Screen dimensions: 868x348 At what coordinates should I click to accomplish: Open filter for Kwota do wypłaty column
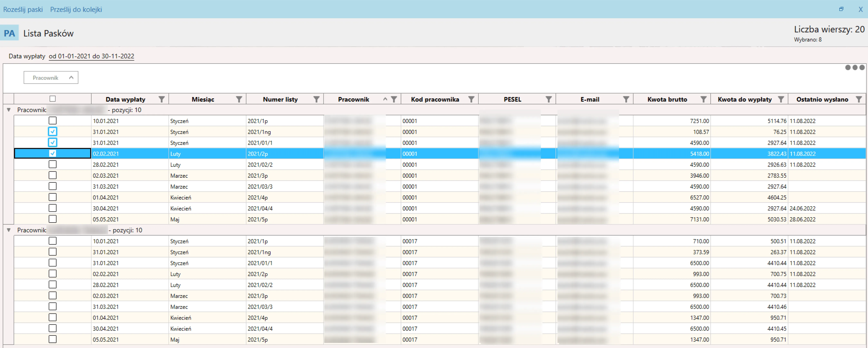[781, 99]
